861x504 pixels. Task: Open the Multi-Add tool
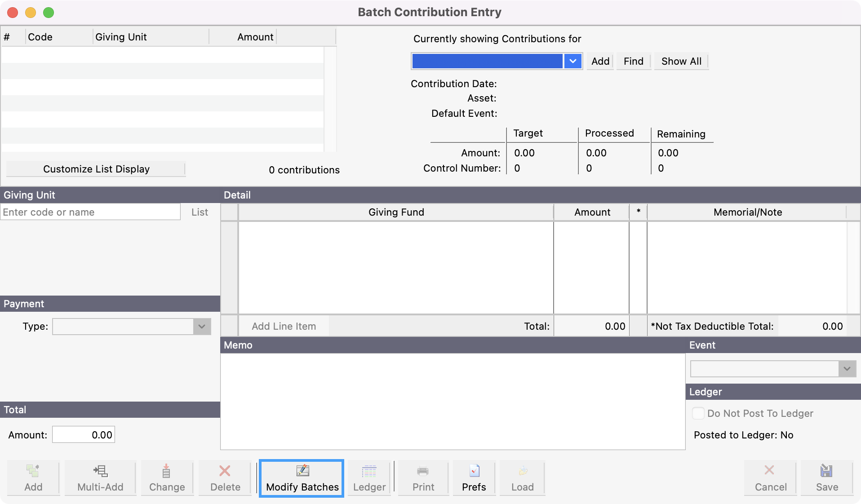[x=99, y=477]
